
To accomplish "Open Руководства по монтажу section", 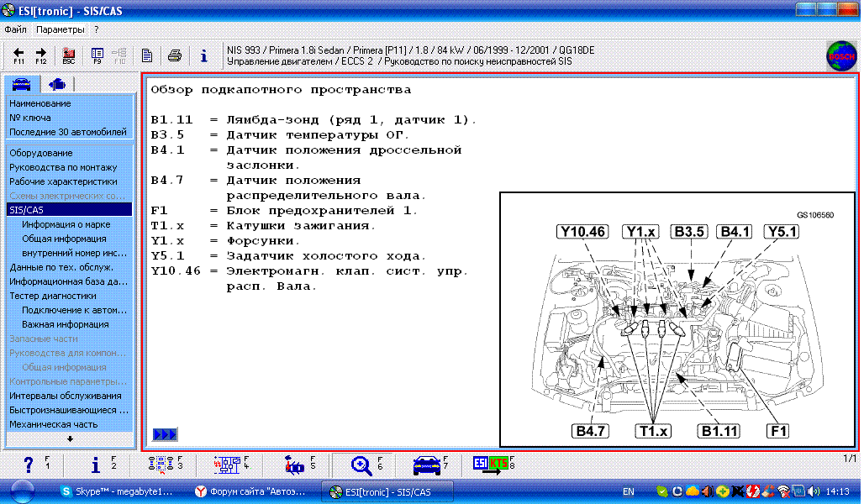I will click(63, 167).
